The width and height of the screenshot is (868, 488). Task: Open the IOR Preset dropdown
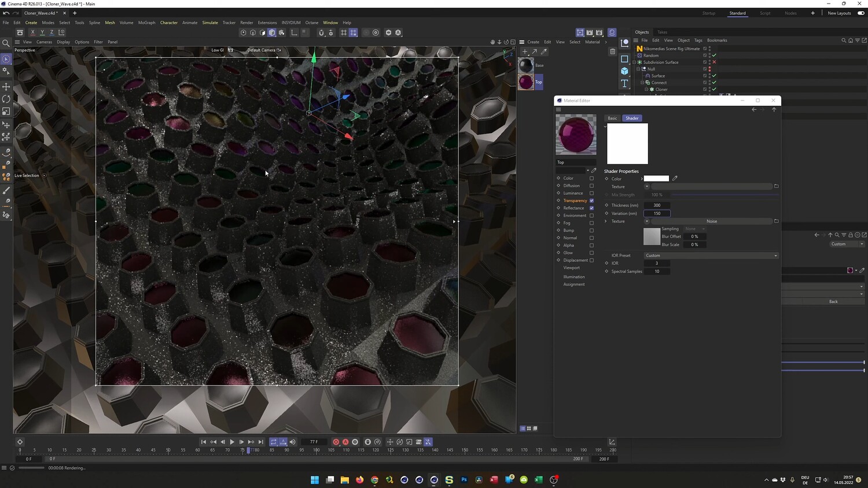click(x=711, y=255)
